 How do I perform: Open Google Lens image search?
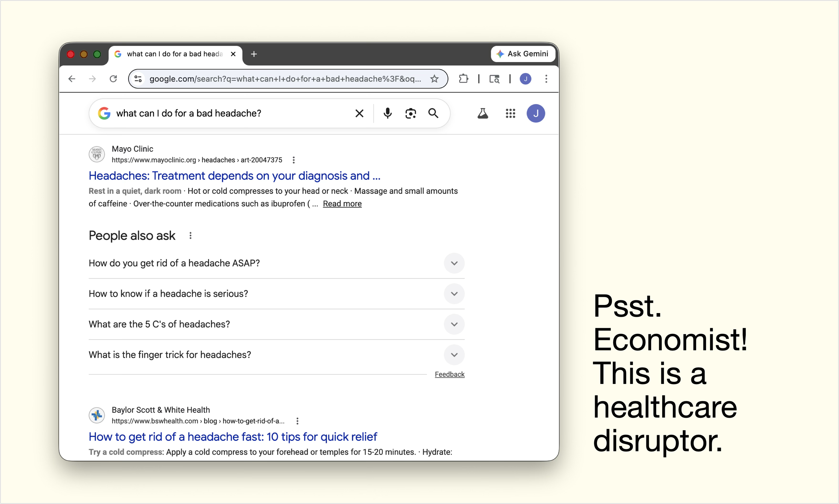410,113
